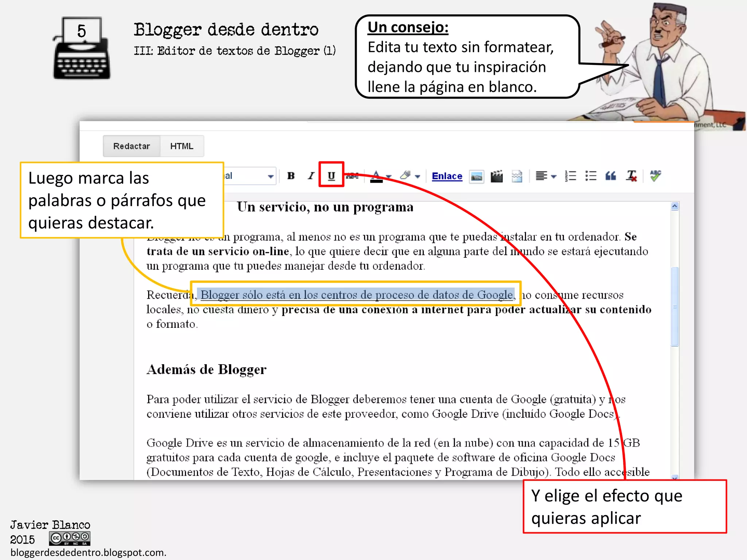The height and width of the screenshot is (560, 747).
Task: Open text alignment dropdown
Action: tap(546, 176)
